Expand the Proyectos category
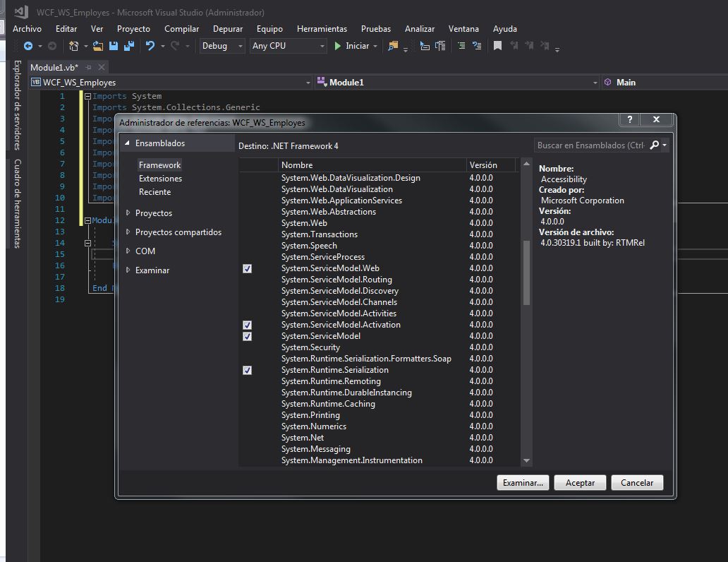This screenshot has height=562, width=728. (x=128, y=213)
